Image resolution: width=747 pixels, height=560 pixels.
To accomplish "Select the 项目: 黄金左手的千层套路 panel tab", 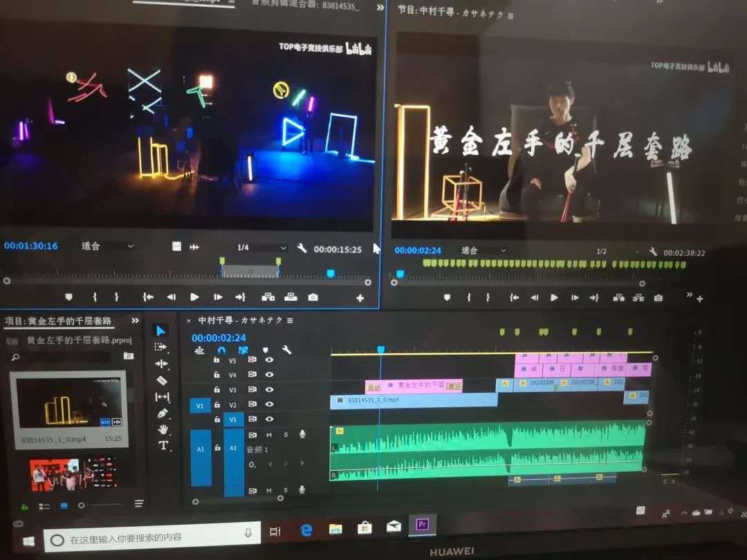I will 58,321.
